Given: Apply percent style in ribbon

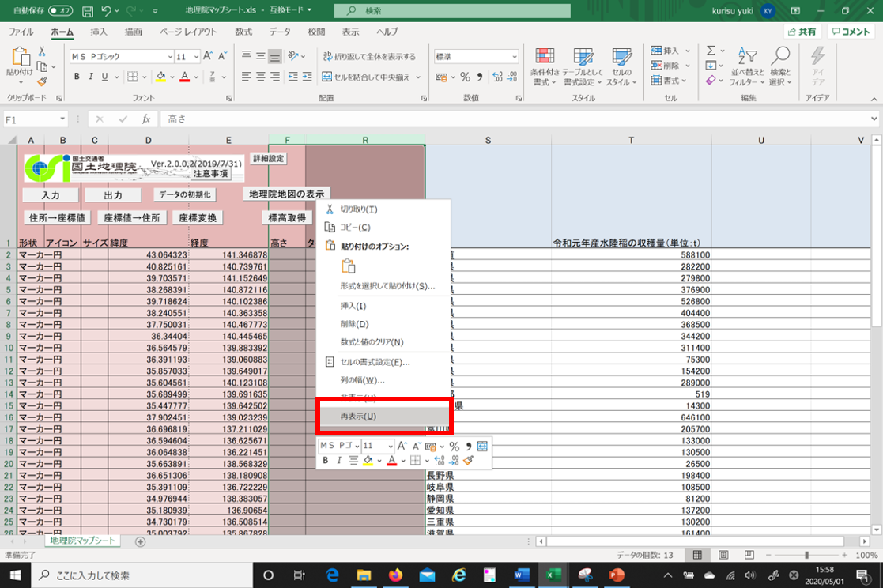Looking at the screenshot, I should coord(465,77).
